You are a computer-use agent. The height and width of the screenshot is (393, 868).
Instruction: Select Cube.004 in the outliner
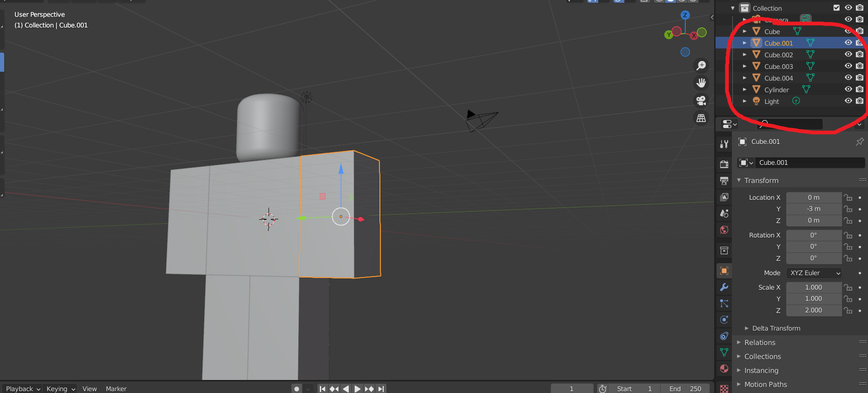(x=778, y=78)
